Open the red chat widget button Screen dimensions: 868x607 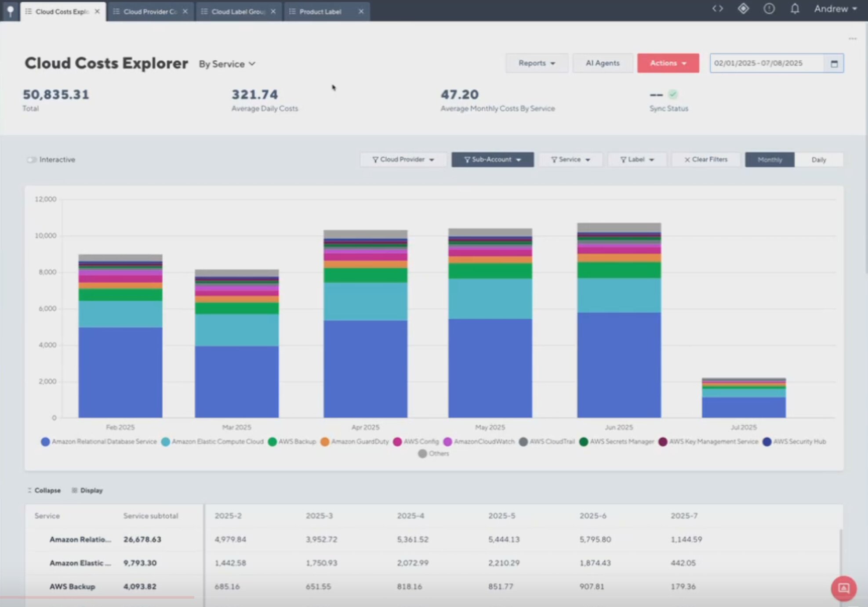[x=843, y=588]
